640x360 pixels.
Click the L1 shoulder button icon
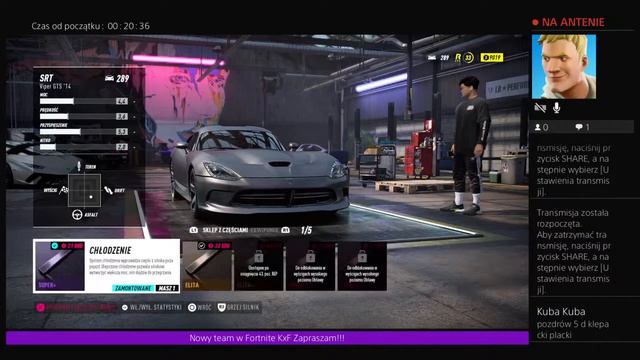[194, 230]
